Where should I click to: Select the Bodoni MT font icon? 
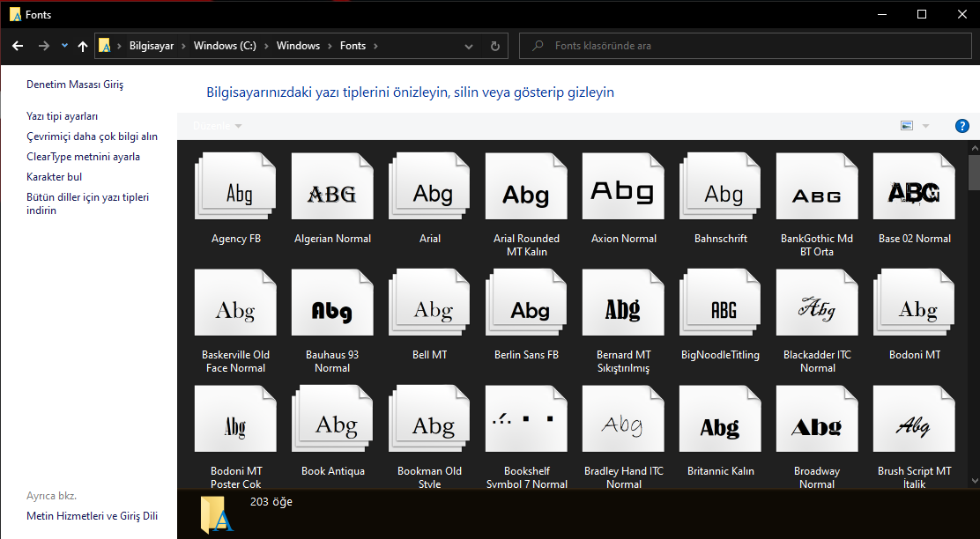[x=914, y=302]
